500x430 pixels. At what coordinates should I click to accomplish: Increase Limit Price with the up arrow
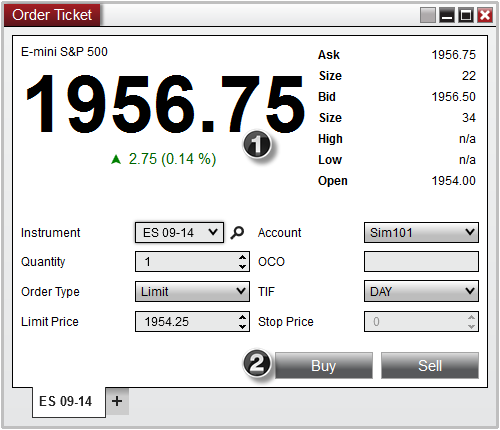243,317
